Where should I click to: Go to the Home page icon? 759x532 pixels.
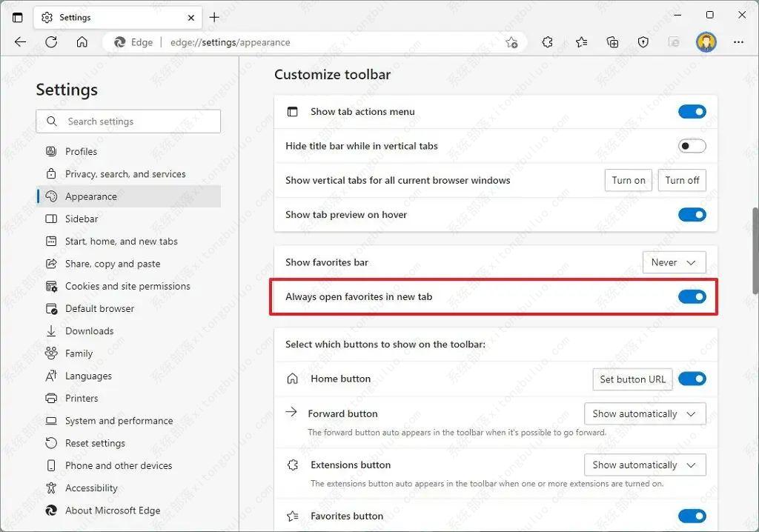point(82,42)
